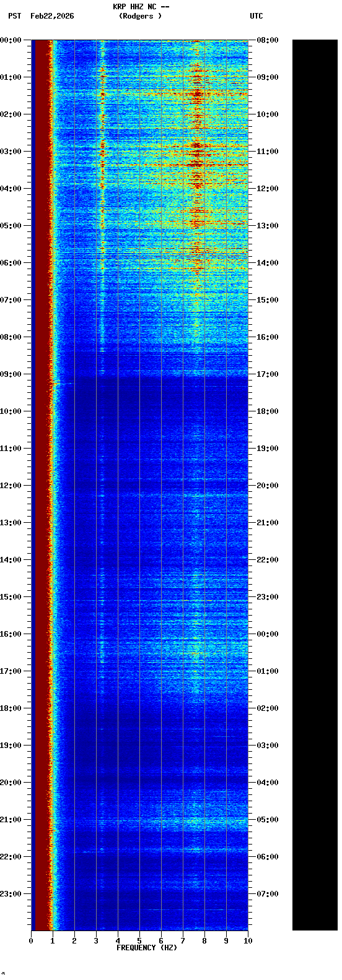This screenshot has width=342, height=980.
Task: Pick the UTC axis label 06:00
Action: (x=268, y=857)
